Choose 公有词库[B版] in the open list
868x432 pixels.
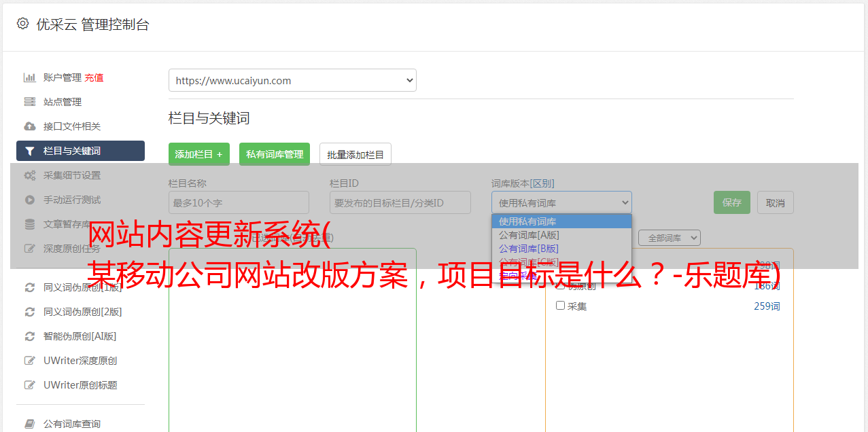[561, 249]
